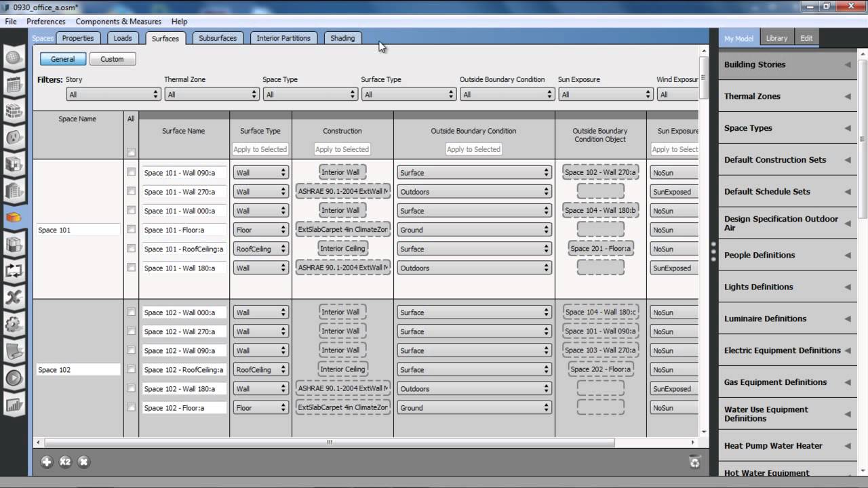
Task: Open the Results Summary chart icon
Action: point(14,405)
